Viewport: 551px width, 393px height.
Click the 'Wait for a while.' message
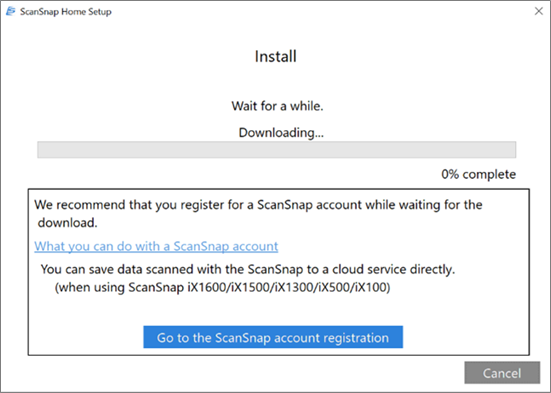click(x=277, y=106)
